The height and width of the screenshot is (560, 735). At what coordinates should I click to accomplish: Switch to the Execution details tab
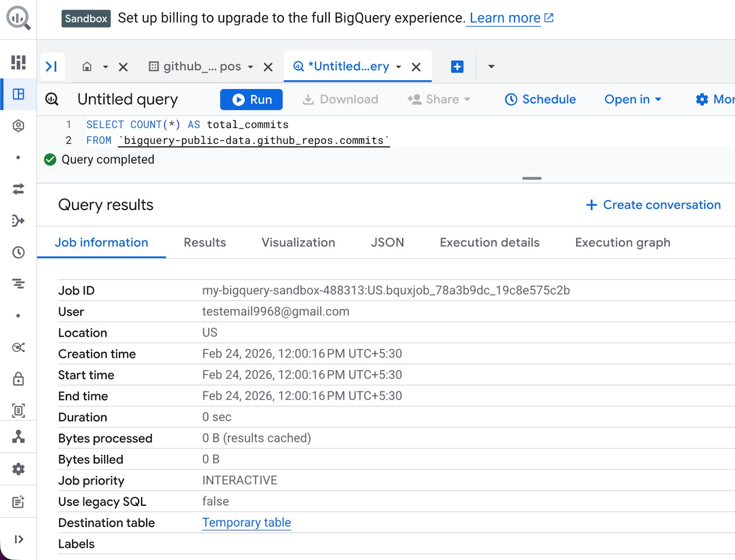tap(489, 243)
